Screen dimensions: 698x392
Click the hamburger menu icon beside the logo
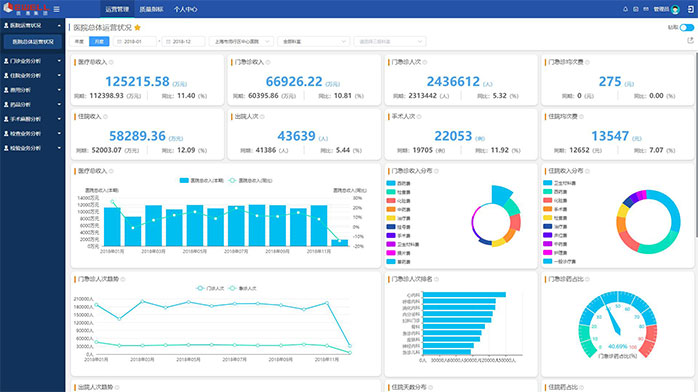click(x=57, y=9)
